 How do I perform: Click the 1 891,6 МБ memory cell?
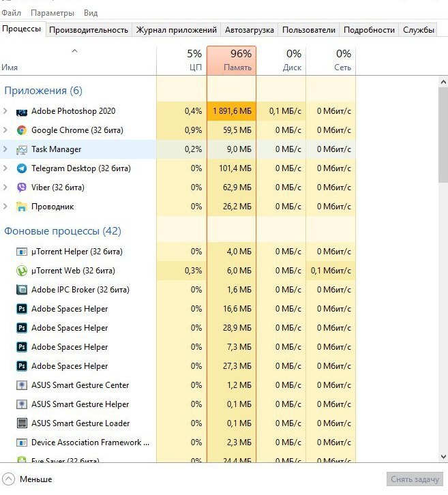click(231, 111)
